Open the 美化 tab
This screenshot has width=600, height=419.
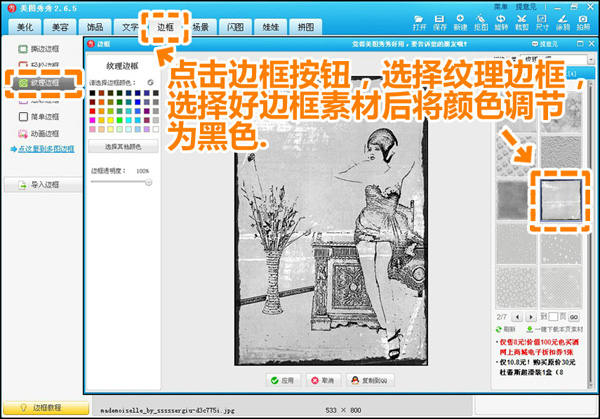25,27
